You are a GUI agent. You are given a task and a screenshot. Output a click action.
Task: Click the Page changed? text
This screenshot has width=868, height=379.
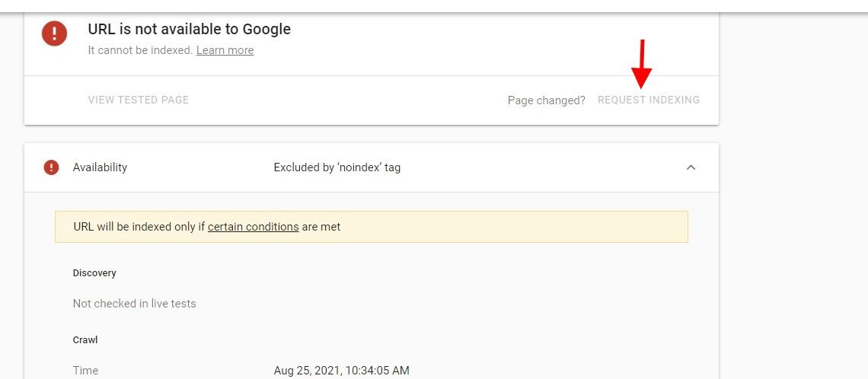point(547,100)
